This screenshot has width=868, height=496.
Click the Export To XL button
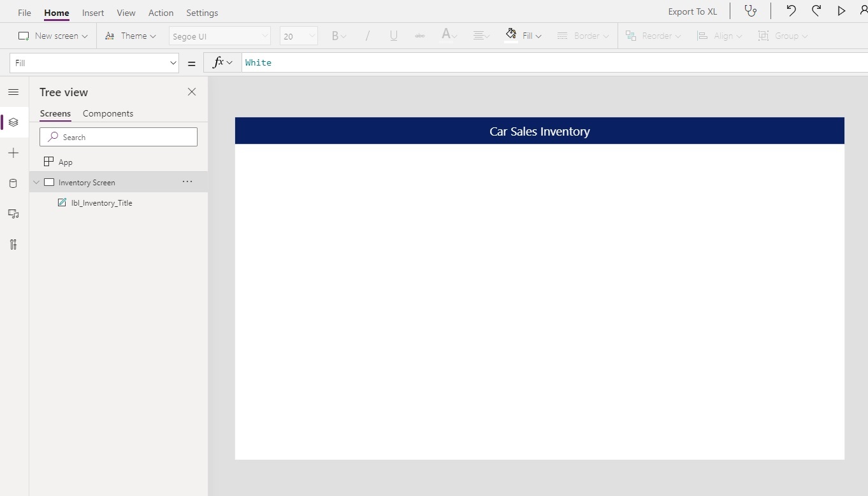click(692, 11)
